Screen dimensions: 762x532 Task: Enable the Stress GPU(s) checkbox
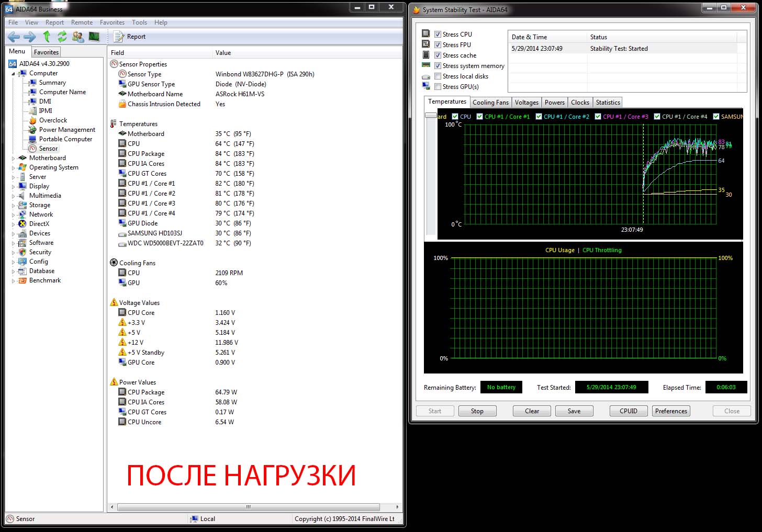pyautogui.click(x=438, y=87)
